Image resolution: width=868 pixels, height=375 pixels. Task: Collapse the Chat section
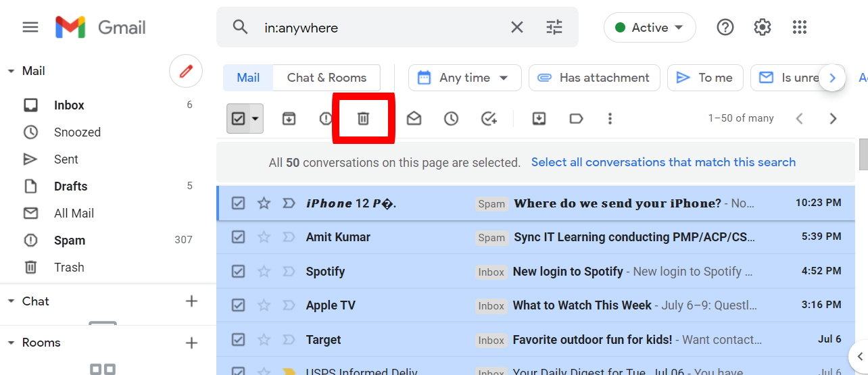[11, 301]
